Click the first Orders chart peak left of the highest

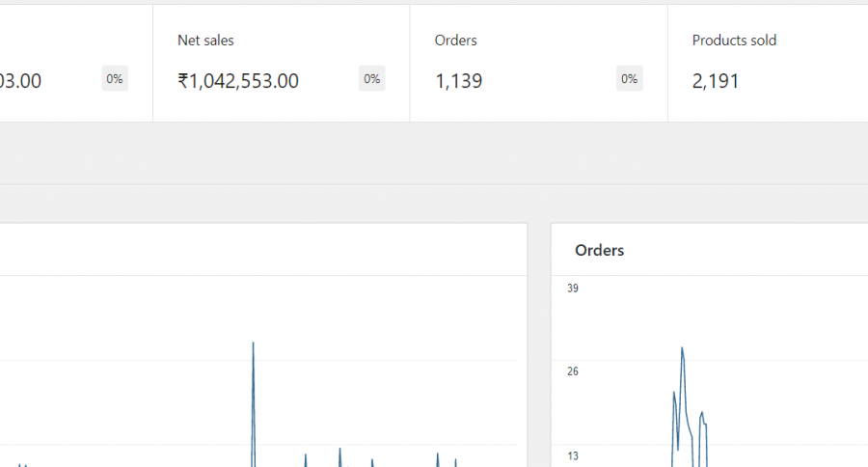click(x=673, y=392)
